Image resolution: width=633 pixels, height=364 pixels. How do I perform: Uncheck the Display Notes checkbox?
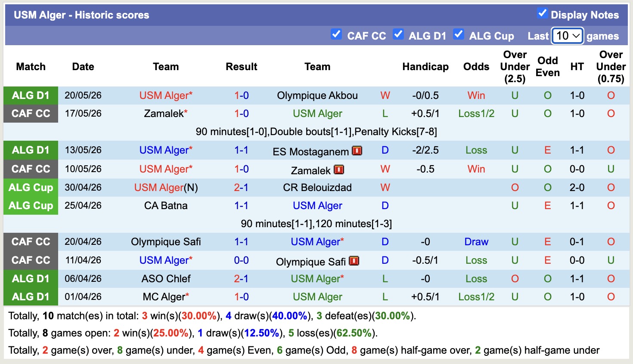[543, 13]
